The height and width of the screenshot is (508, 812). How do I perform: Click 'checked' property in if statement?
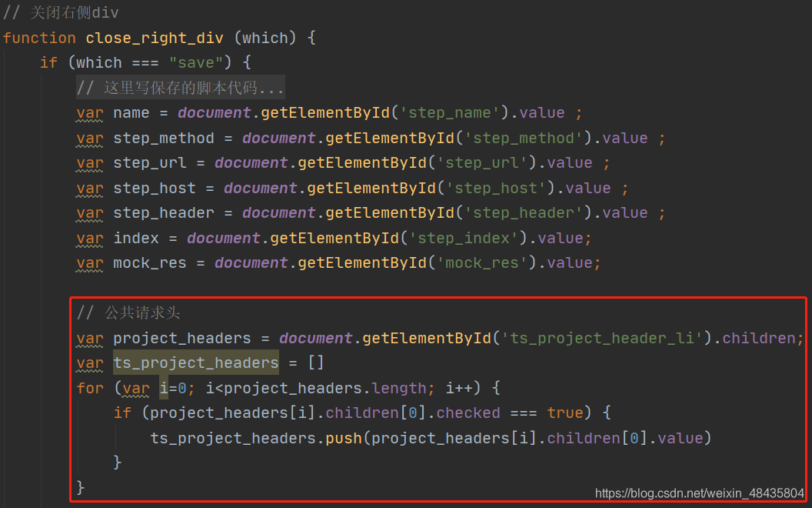coord(468,413)
